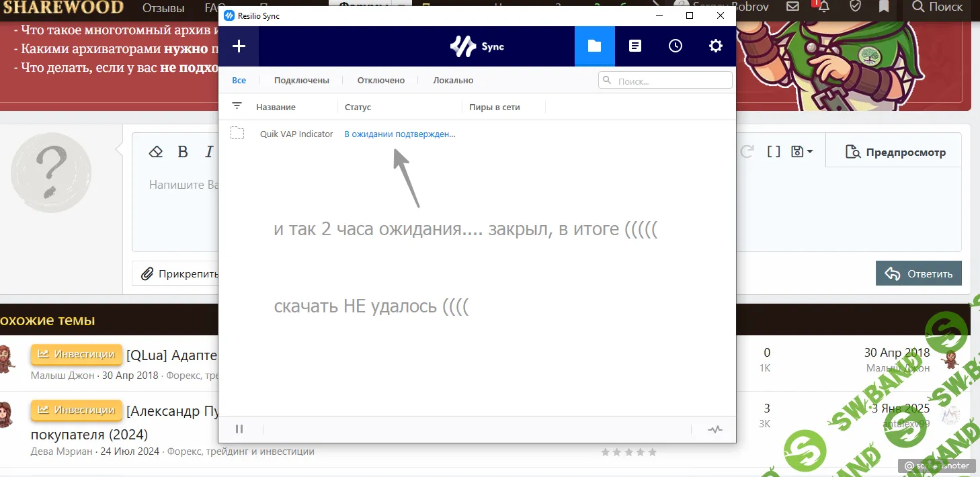Pause syncing with the pause button
The width and height of the screenshot is (980, 477).
[239, 429]
